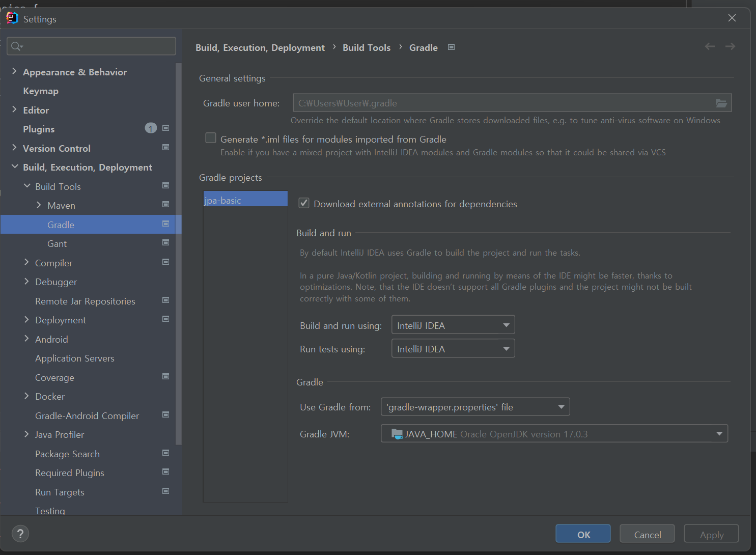
Task: Click the Cancel button
Action: click(647, 534)
